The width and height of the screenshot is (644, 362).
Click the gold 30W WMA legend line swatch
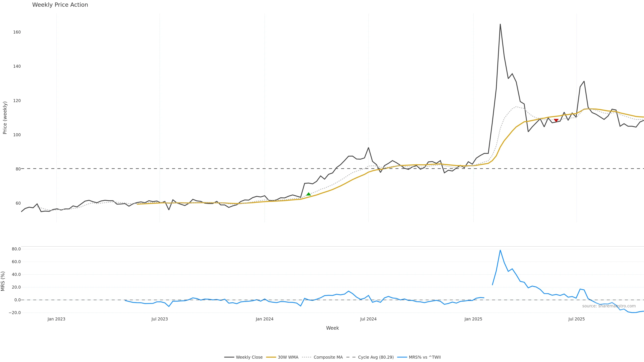coord(271,357)
